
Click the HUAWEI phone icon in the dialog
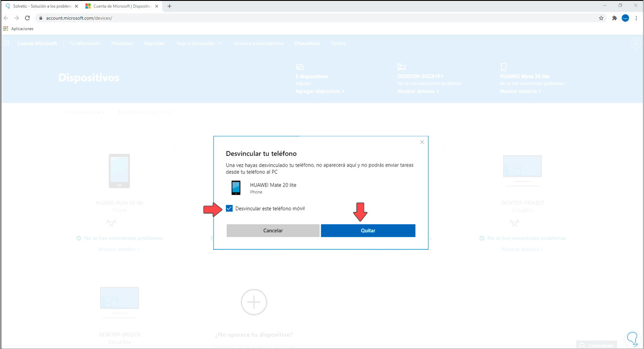click(236, 188)
